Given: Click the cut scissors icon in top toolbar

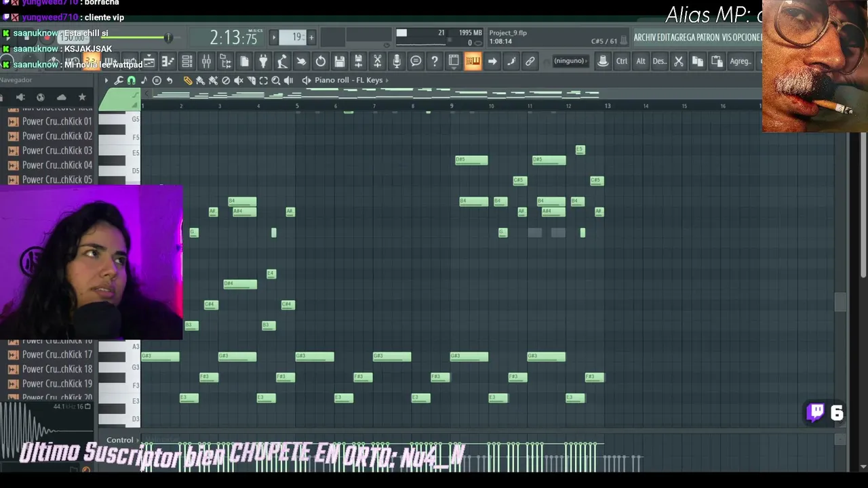Looking at the screenshot, I should 678,62.
